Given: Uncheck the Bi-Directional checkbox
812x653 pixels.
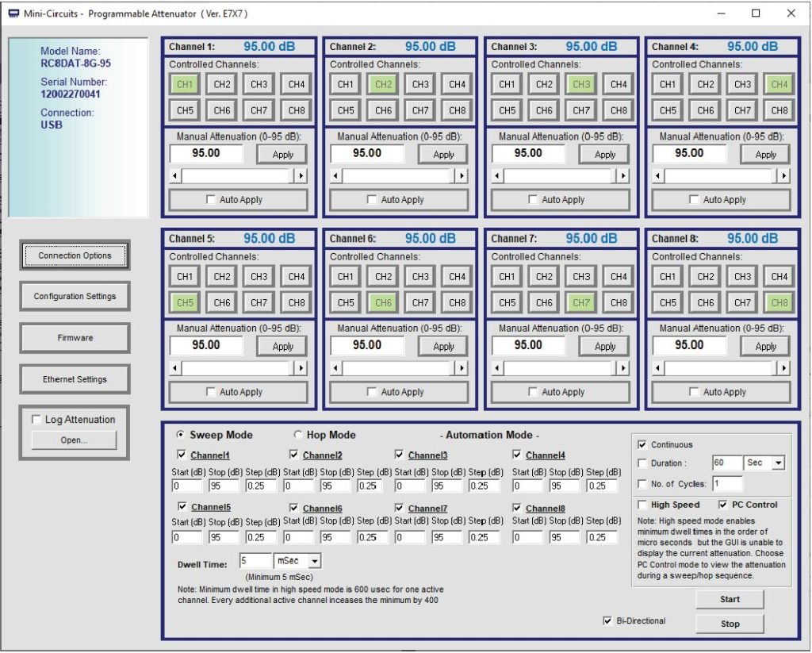Looking at the screenshot, I should click(x=608, y=621).
